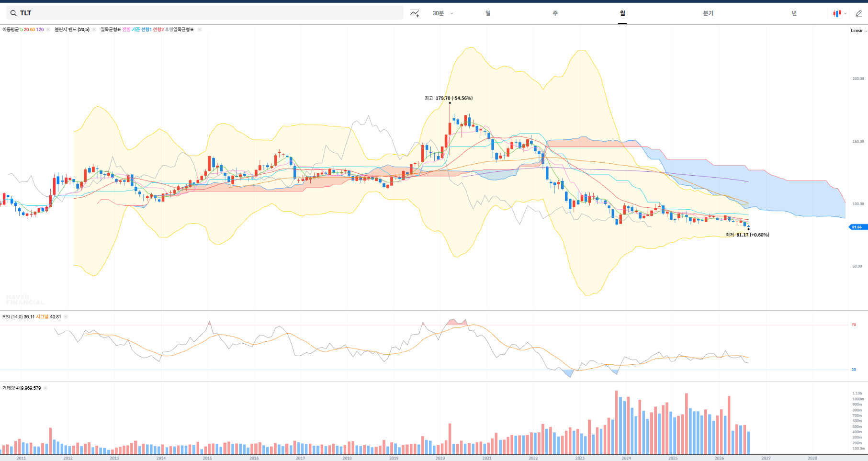Click the search magnifier icon beside TLT
Viewport: 868px width, 461px height.
13,13
